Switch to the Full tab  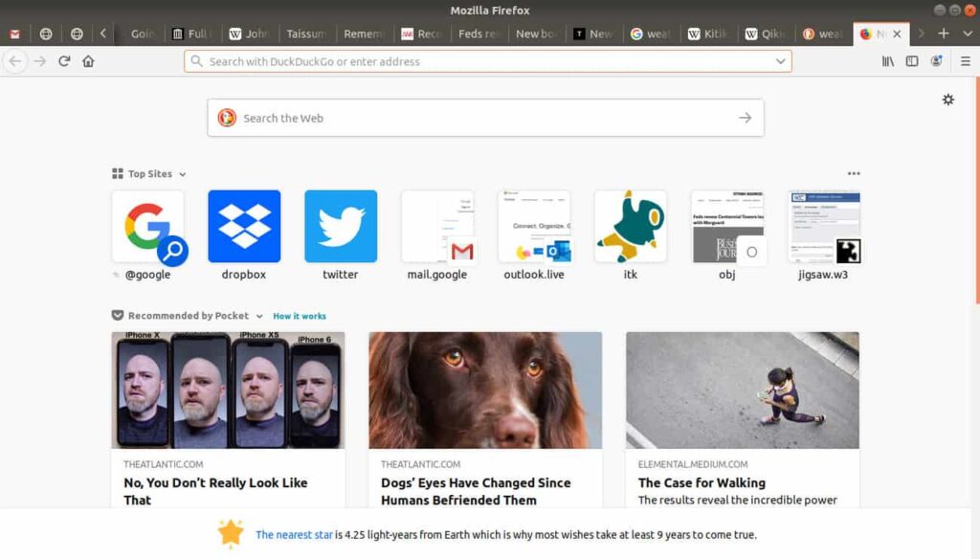[192, 34]
